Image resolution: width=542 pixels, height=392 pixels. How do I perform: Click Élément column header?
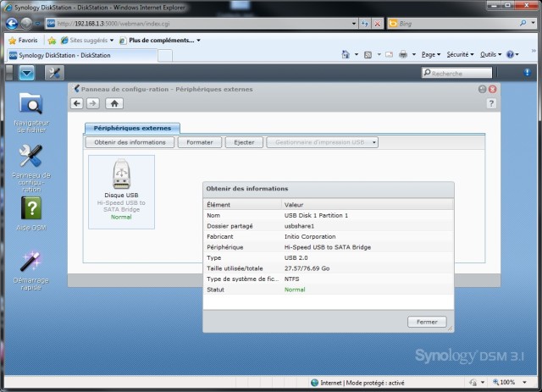point(243,204)
